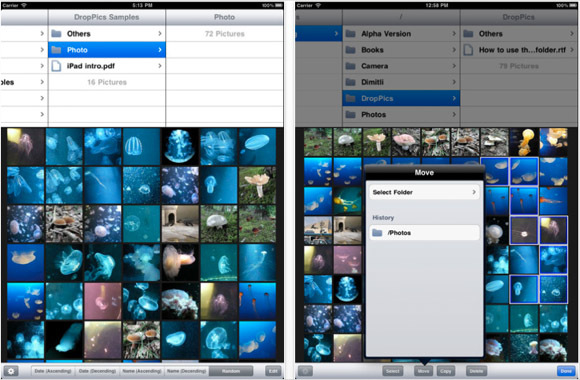Open white mushroom on grass thumbnail, DropPics Samples grid
Image resolution: width=580 pixels, height=380 pixels.
[218, 224]
